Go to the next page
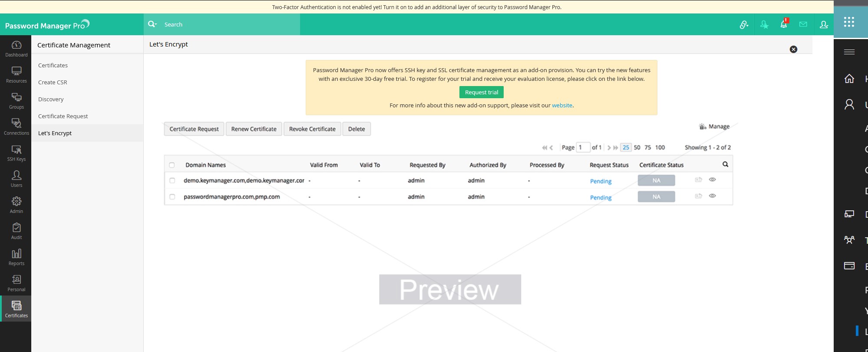The height and width of the screenshot is (352, 868). (x=609, y=148)
